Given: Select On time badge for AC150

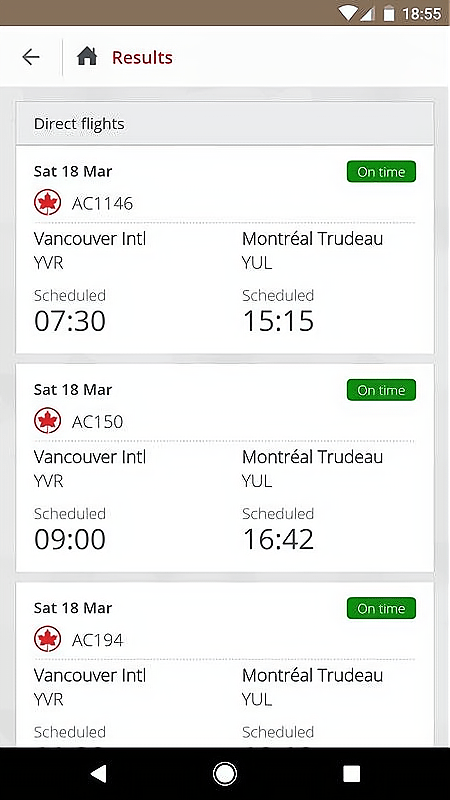Looking at the screenshot, I should [381, 390].
